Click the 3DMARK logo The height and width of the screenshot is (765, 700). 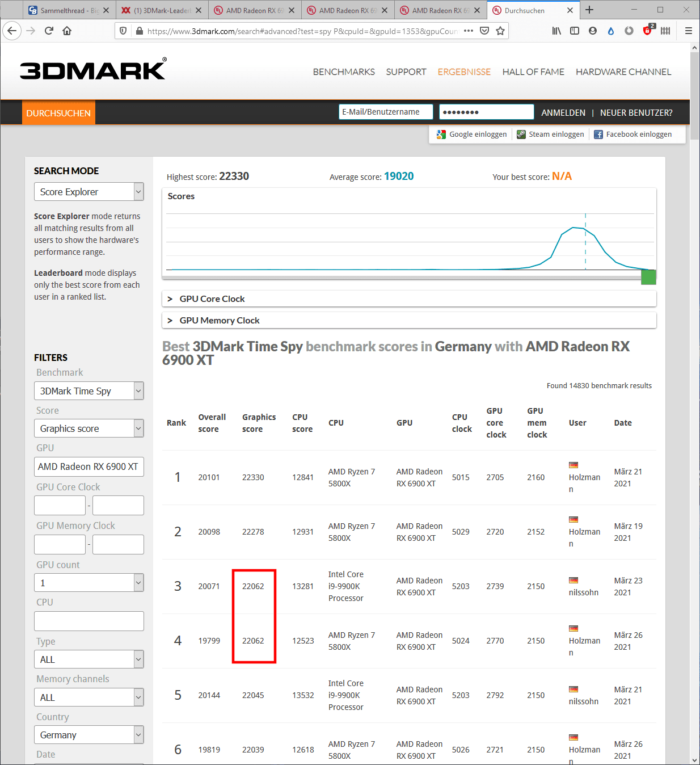click(94, 69)
